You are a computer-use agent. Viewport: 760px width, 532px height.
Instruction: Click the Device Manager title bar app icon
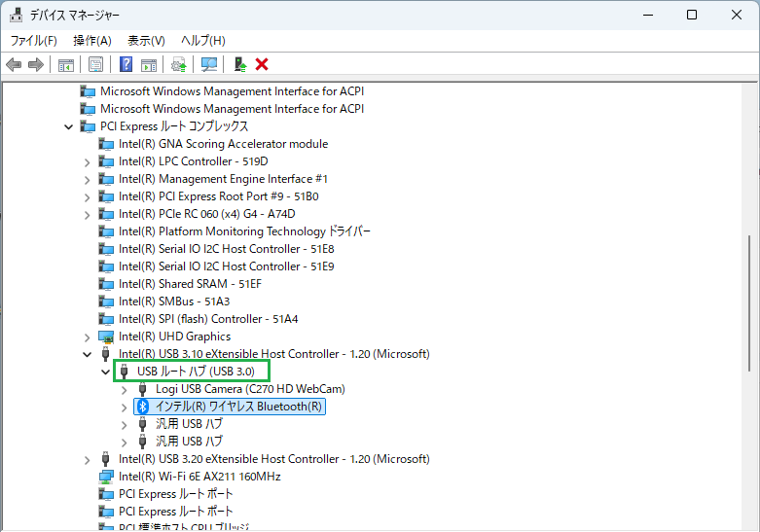coord(16,15)
